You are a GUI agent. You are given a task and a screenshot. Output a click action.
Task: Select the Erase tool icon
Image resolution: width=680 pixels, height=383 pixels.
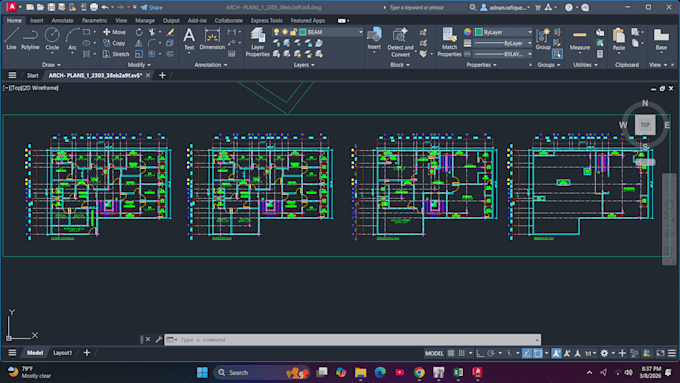(170, 32)
